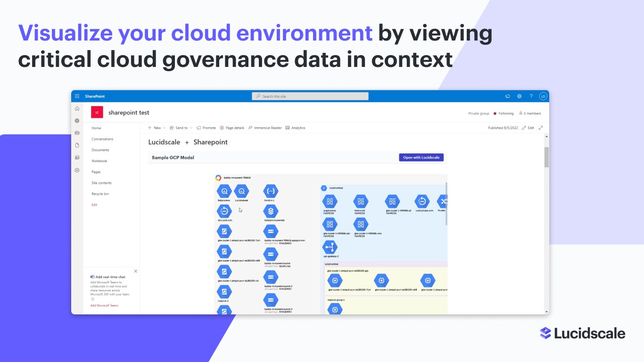Select the Babynames BigQuery icon
This screenshot has width=644, height=362.
click(x=224, y=191)
